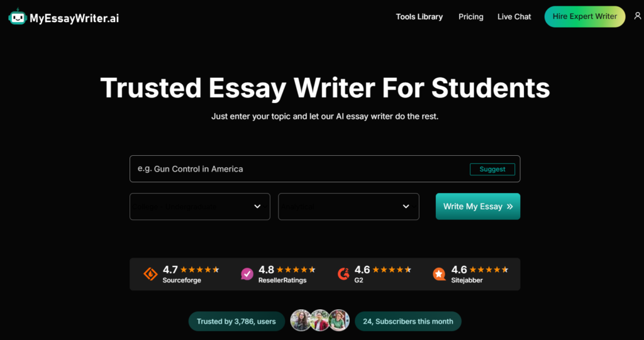Viewport: 644px width, 340px height.
Task: Click the 4.7 Sourceforge rating text
Action: click(170, 270)
